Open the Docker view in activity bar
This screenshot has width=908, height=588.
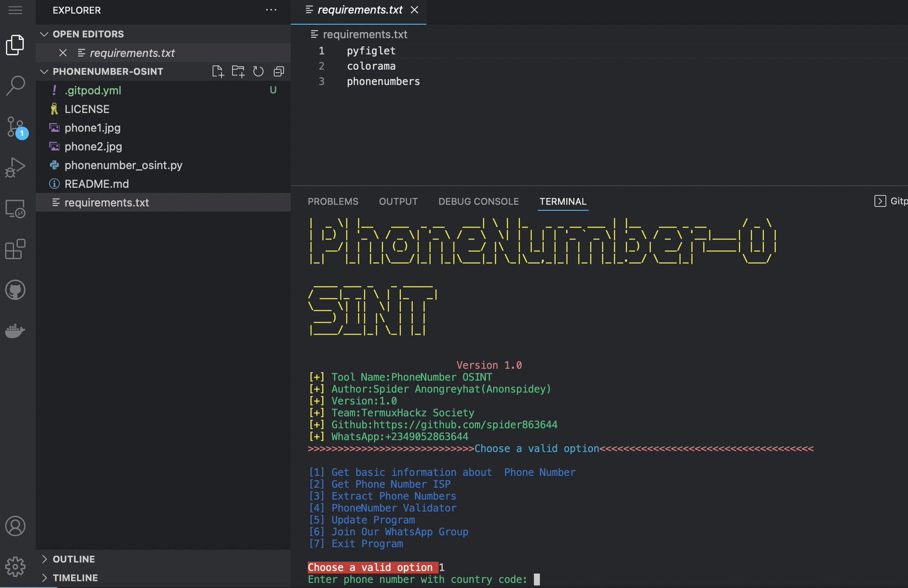15,331
